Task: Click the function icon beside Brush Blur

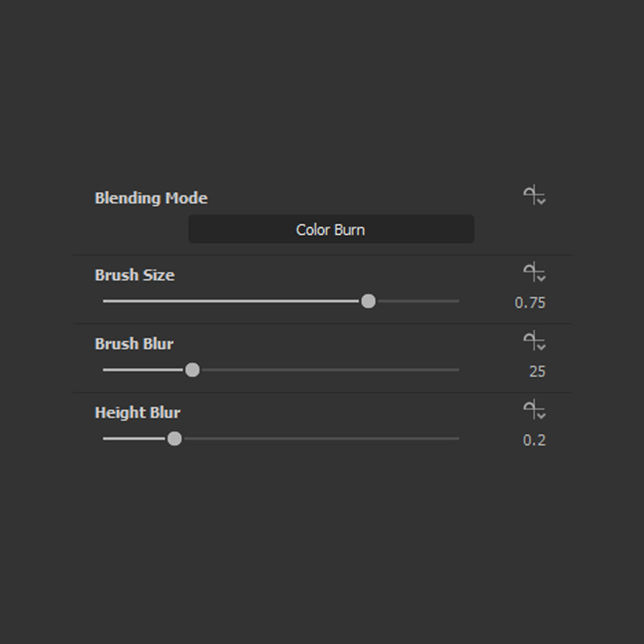Action: (x=534, y=341)
